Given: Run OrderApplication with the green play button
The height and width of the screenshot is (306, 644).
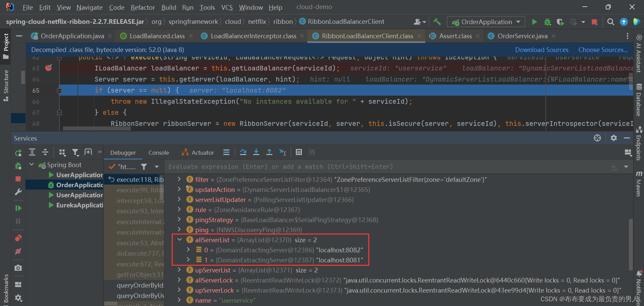Looking at the screenshot, I should click(x=534, y=22).
